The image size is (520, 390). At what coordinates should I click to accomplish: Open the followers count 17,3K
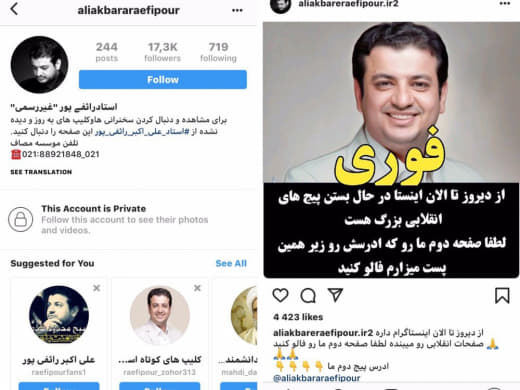click(163, 52)
